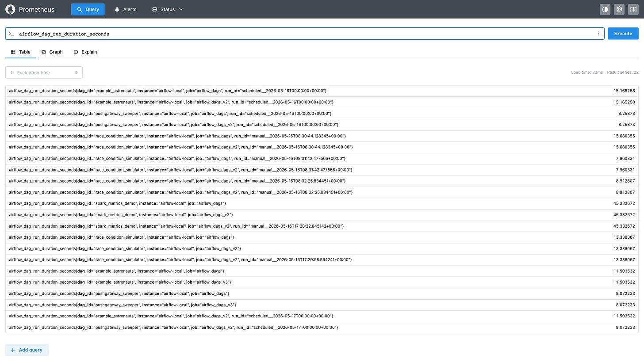Select the race_condition_simulator airflow_dags 08:30:44 row
The image size is (644, 362).
pos(322,136)
